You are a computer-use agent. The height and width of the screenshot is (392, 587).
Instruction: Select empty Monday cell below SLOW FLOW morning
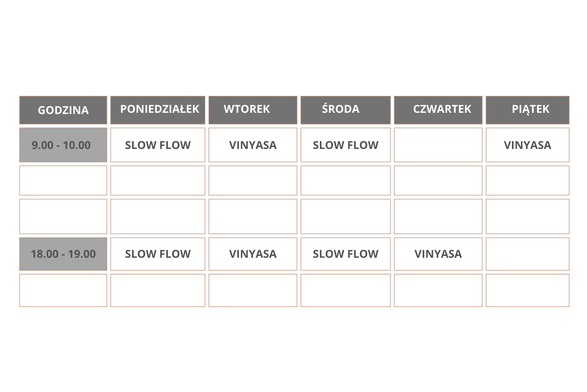[x=158, y=181]
